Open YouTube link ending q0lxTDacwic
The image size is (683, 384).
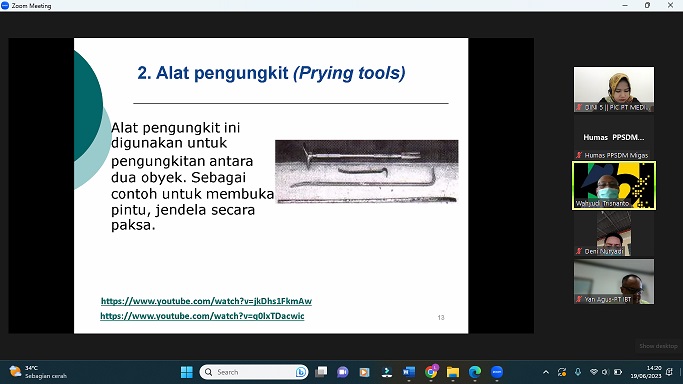pos(202,316)
